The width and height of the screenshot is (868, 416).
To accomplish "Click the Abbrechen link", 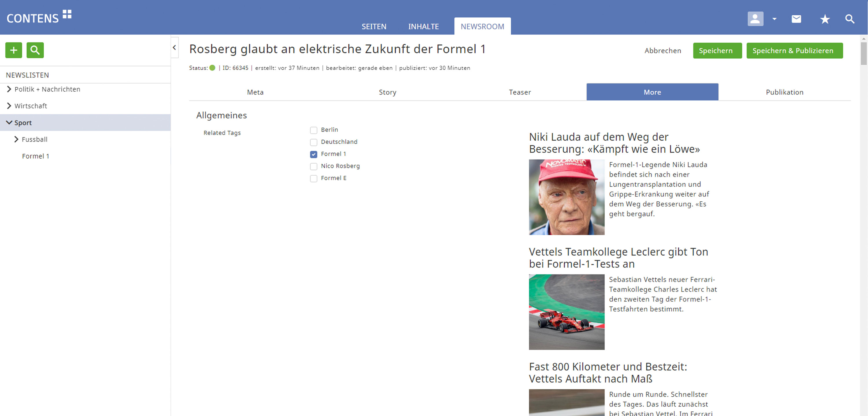I will click(x=663, y=51).
